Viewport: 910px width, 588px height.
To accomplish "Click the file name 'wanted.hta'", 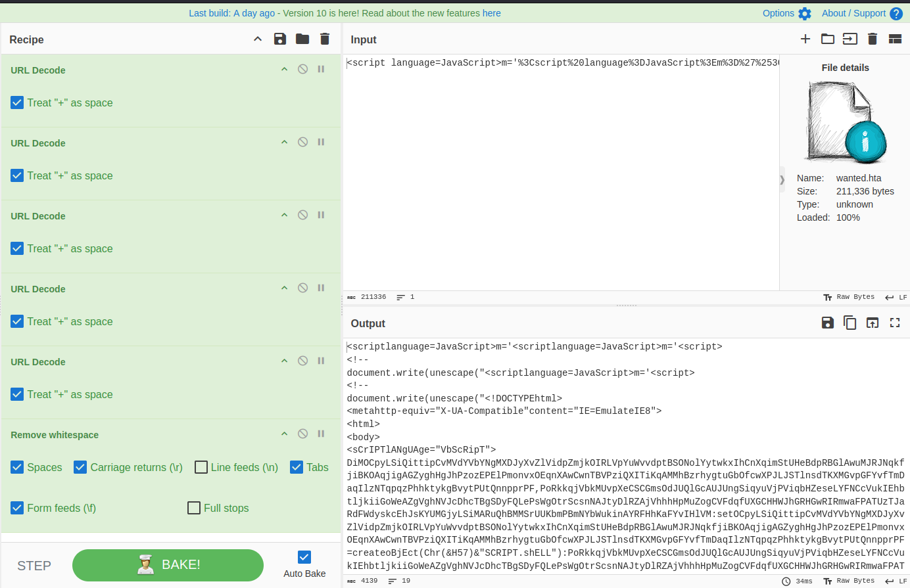I will pos(859,178).
